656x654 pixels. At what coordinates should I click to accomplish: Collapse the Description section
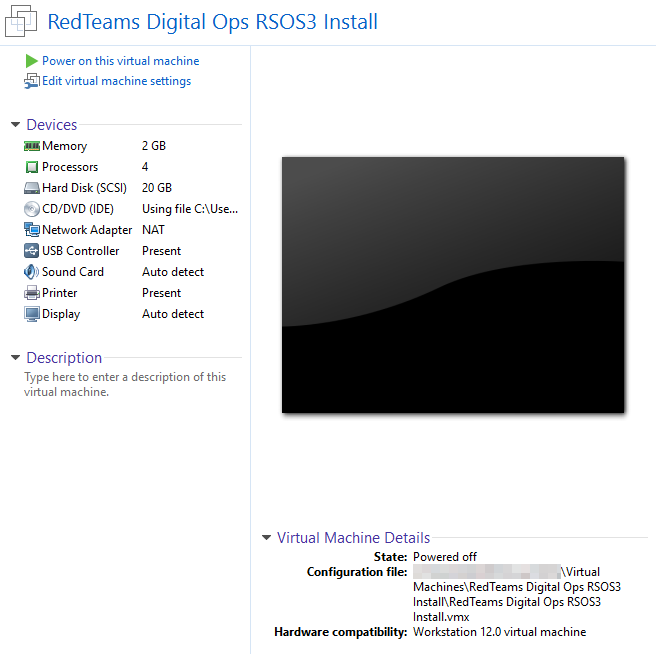tap(15, 357)
